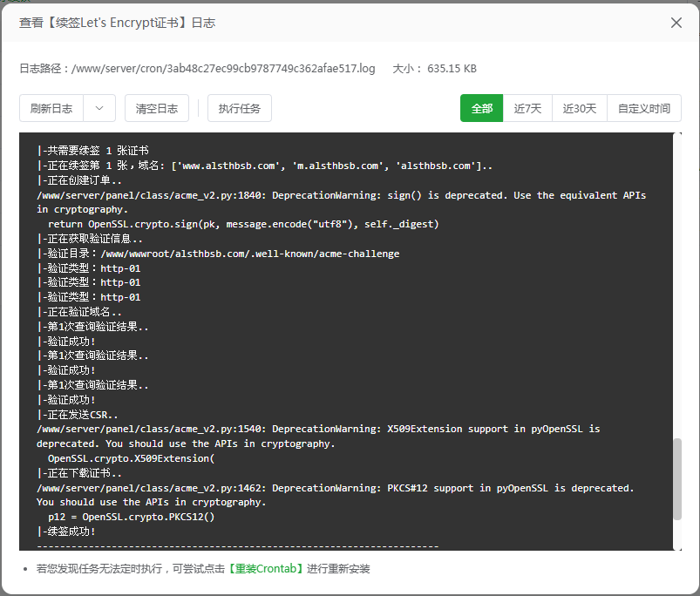
Task: Clear the log with 清空日志
Action: pos(157,108)
